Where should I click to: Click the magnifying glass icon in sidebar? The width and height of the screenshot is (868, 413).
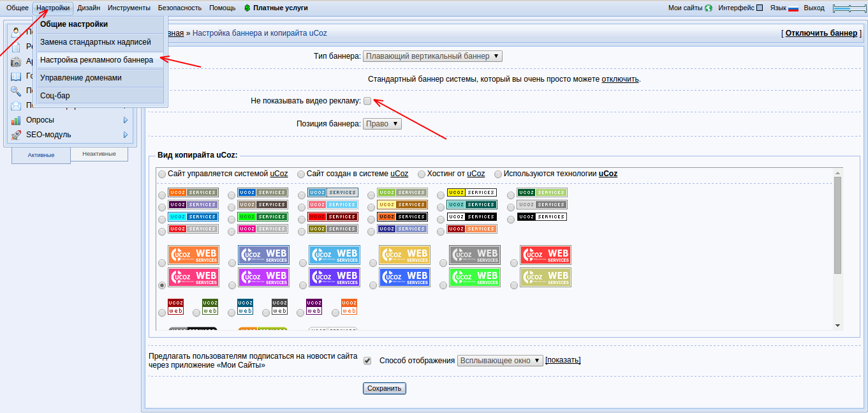click(x=16, y=91)
